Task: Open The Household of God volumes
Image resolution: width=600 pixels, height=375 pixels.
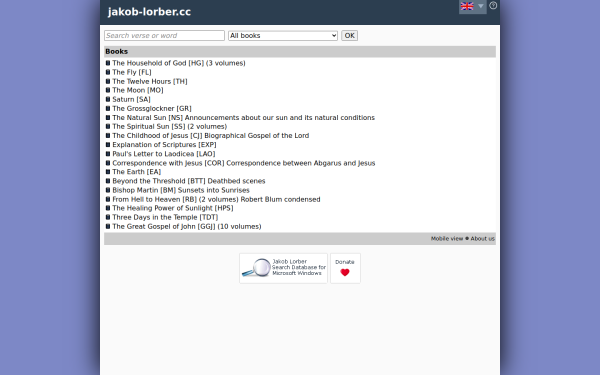Action: [x=179, y=63]
